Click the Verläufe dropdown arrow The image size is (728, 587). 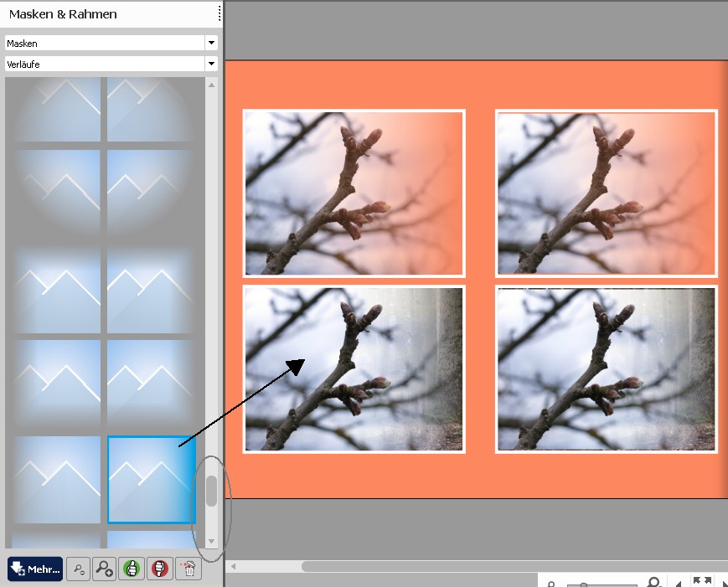[211, 64]
